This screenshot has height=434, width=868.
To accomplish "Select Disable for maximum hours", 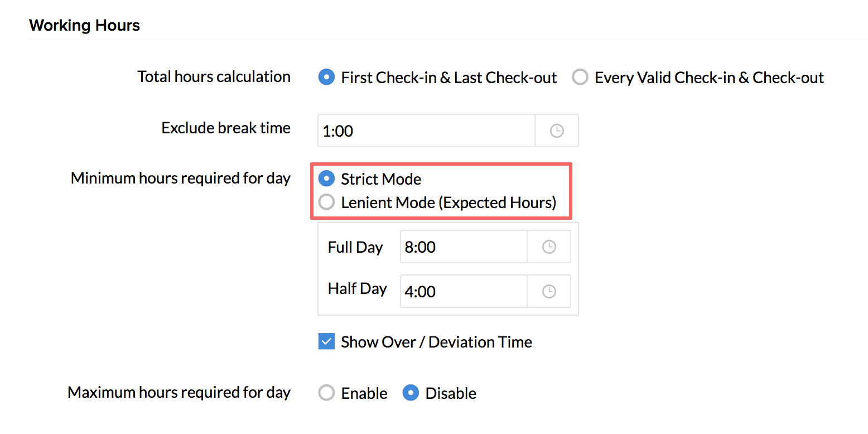I will coord(411,393).
